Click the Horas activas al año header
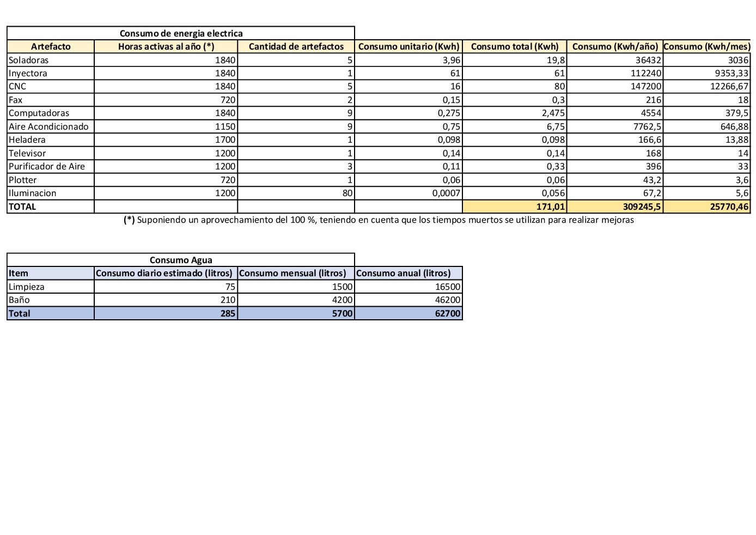 pos(166,47)
